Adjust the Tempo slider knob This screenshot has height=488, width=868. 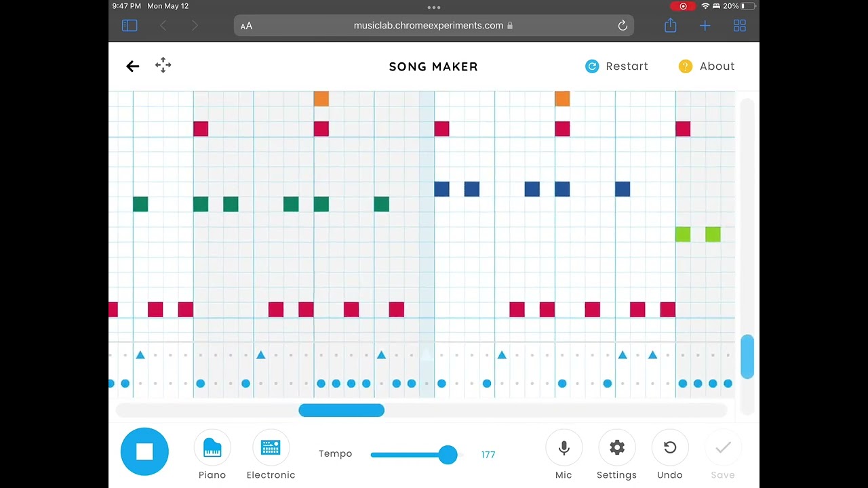[448, 454]
